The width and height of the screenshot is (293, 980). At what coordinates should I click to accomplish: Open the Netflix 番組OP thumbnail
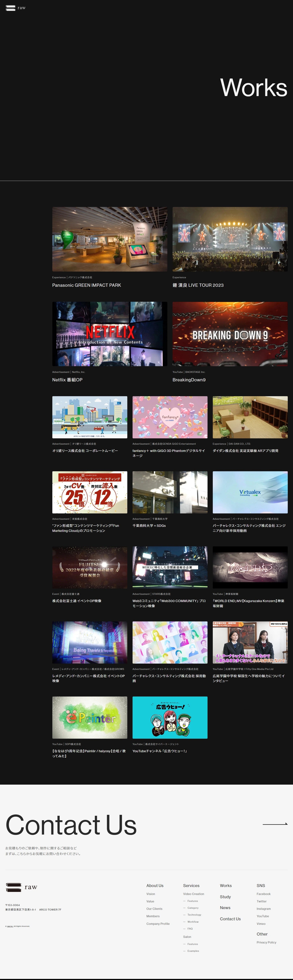(109, 334)
